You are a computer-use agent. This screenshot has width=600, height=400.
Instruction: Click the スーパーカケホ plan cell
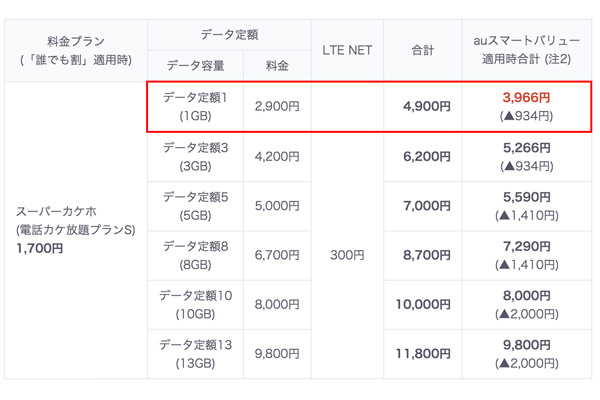coord(75,229)
